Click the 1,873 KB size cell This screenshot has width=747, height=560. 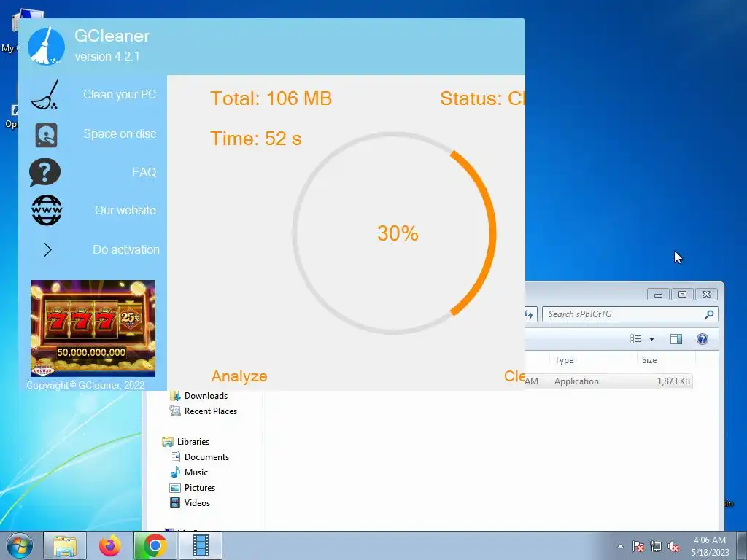coord(673,381)
